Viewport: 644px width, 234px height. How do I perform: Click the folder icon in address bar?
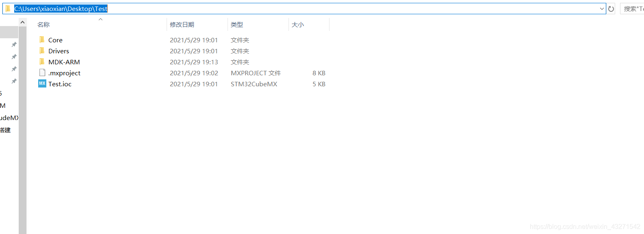pyautogui.click(x=8, y=9)
